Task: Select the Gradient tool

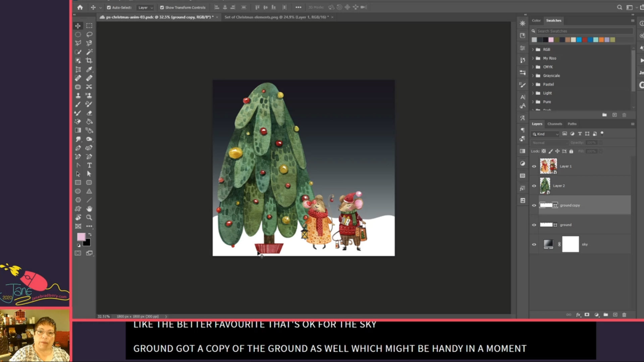Action: click(78, 130)
